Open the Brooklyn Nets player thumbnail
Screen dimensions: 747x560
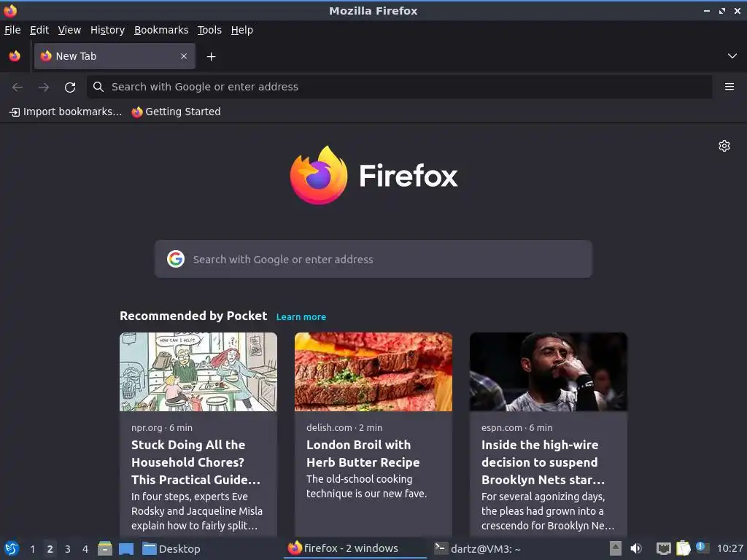pos(549,372)
